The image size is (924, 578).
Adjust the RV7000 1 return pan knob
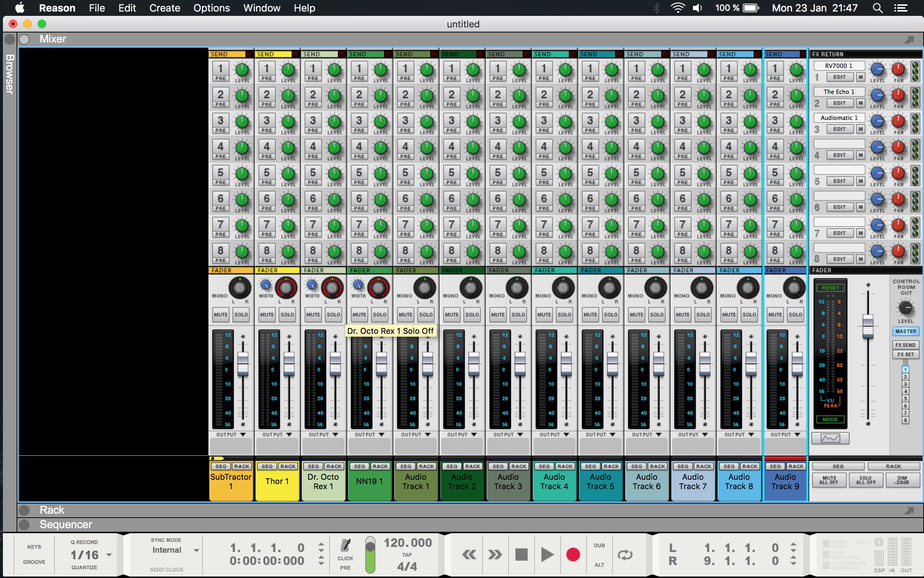898,70
